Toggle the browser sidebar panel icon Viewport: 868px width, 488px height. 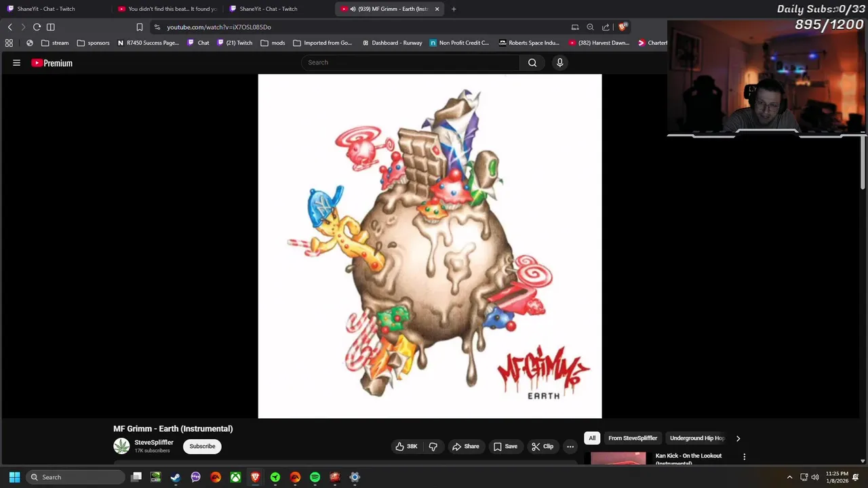(50, 27)
